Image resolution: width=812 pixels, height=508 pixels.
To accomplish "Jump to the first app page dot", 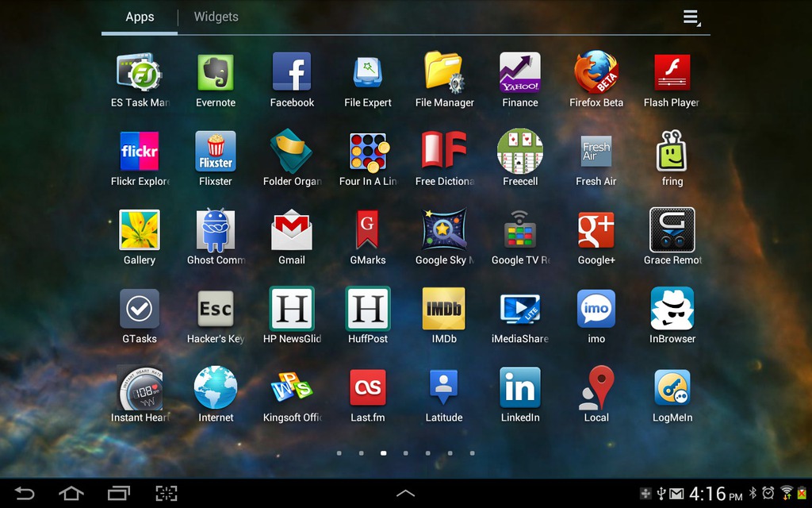I will click(x=339, y=453).
